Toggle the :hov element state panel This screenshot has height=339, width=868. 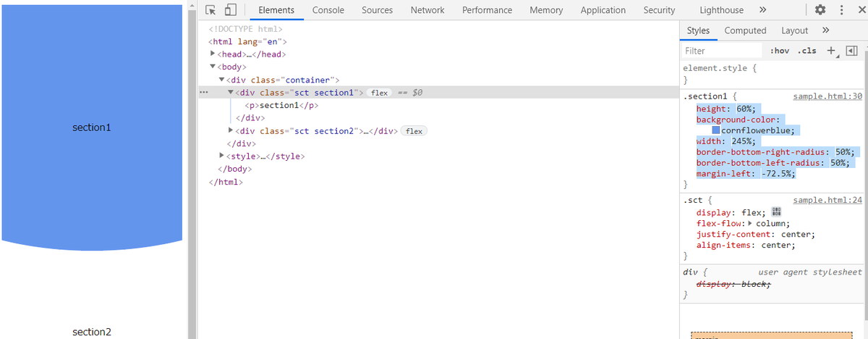tap(780, 51)
